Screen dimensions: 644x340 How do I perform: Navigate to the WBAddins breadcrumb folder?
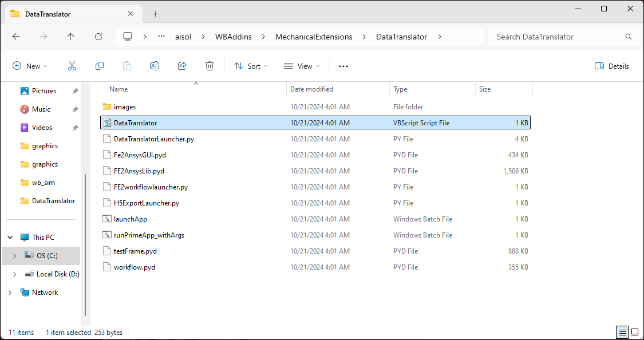(x=234, y=36)
